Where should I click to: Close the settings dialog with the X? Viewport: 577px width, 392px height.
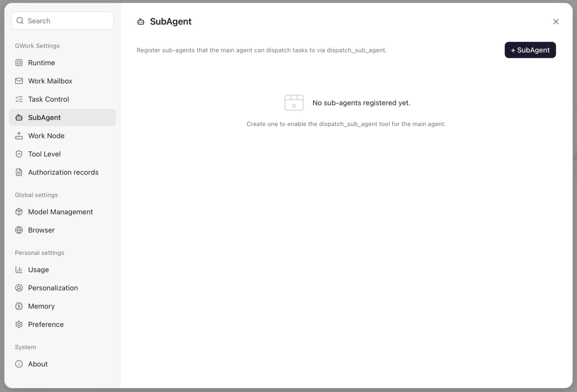coord(556,21)
